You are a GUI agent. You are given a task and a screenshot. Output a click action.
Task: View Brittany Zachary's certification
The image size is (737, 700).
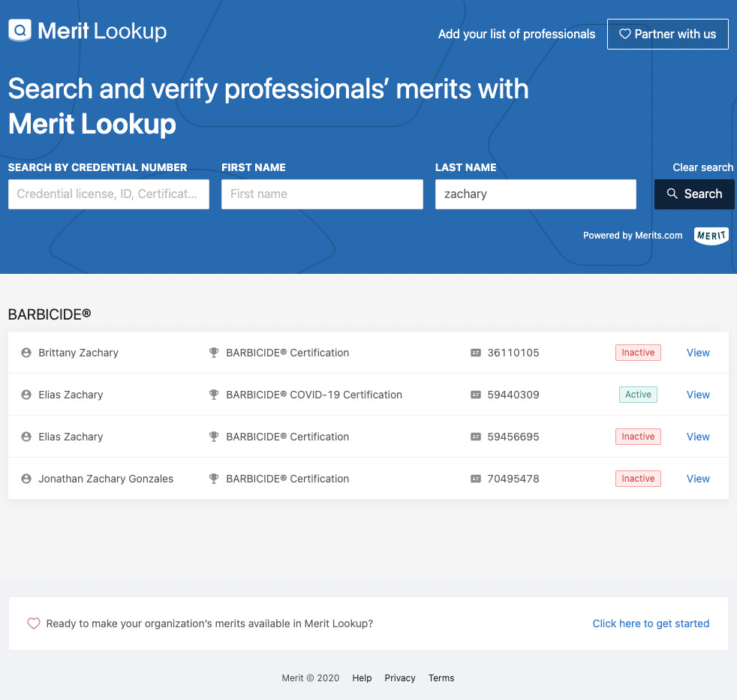tap(698, 353)
